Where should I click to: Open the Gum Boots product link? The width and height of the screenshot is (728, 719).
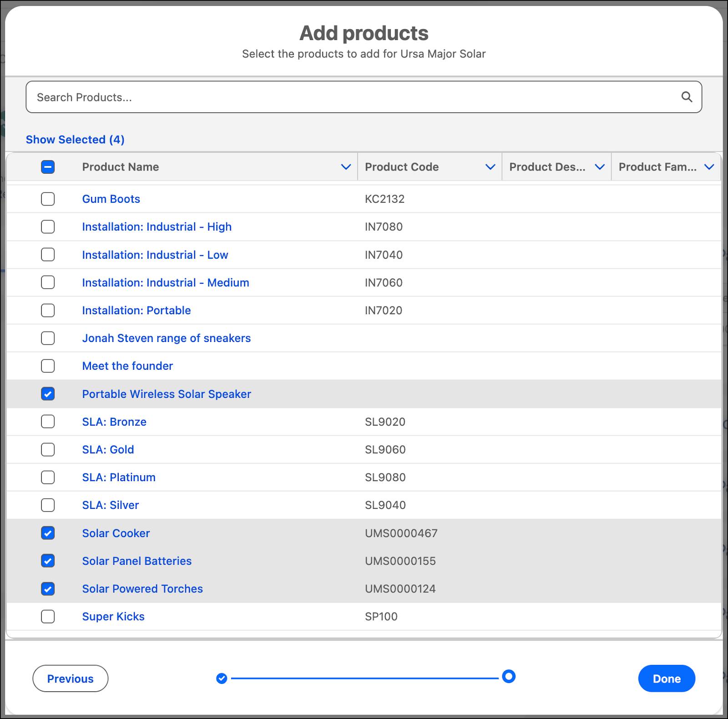(111, 199)
